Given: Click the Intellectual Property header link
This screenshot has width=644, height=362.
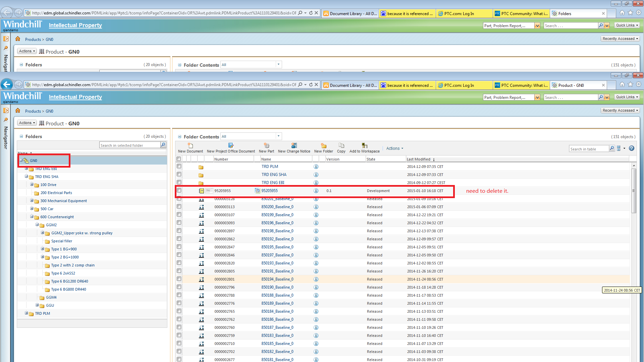Looking at the screenshot, I should pos(75,97).
